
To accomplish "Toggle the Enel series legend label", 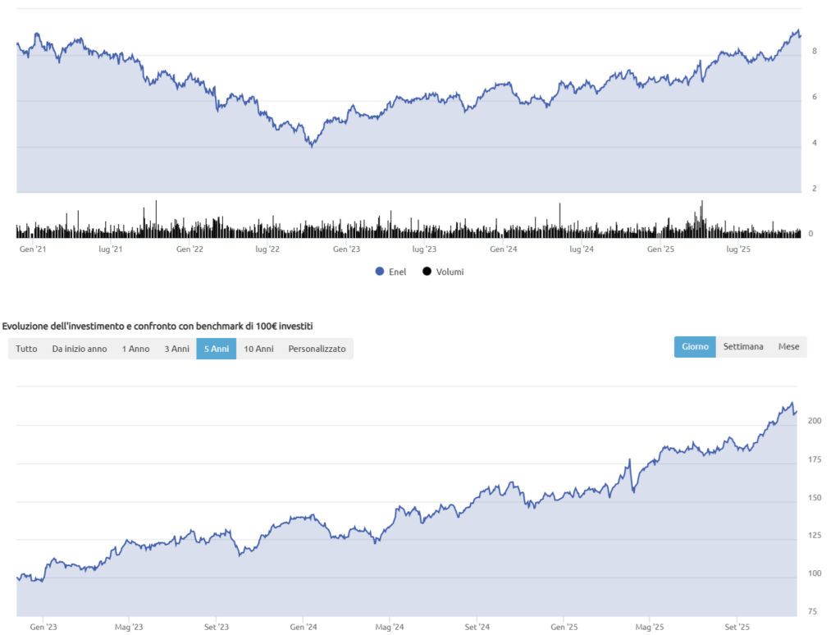I will tap(397, 272).
